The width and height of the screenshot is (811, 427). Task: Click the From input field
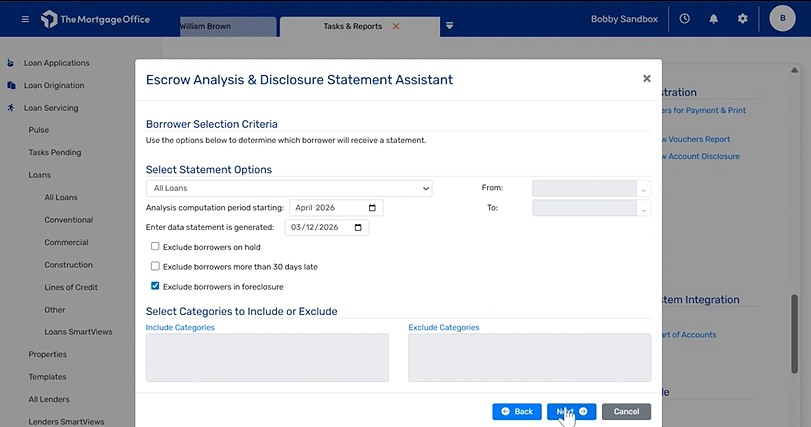(x=584, y=188)
